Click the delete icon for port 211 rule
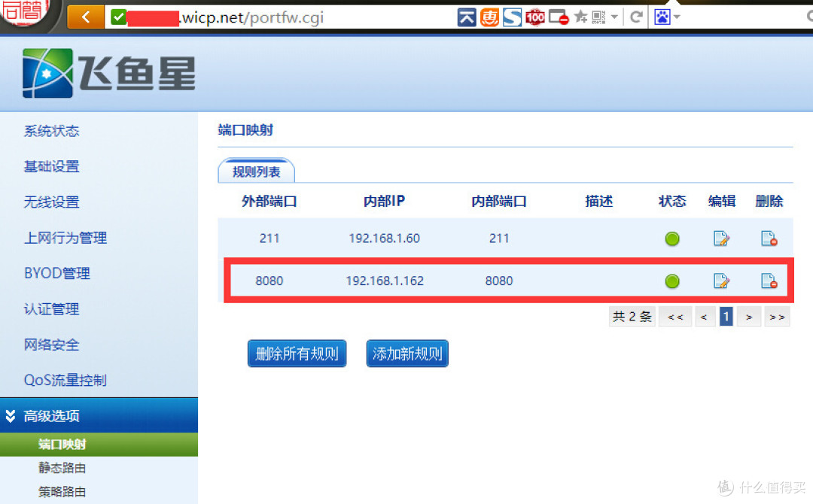This screenshot has height=504, width=813. pos(769,238)
